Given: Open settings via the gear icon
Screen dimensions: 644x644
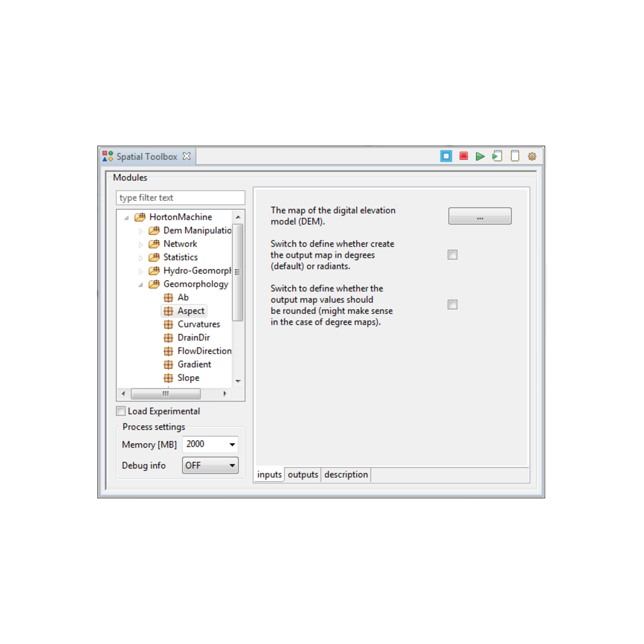Looking at the screenshot, I should [x=532, y=156].
